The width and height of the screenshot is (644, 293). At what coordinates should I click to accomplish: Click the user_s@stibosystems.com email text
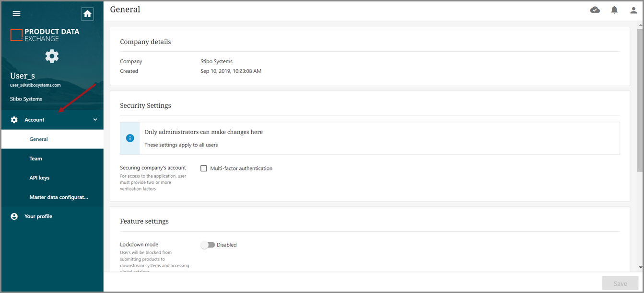pyautogui.click(x=35, y=85)
